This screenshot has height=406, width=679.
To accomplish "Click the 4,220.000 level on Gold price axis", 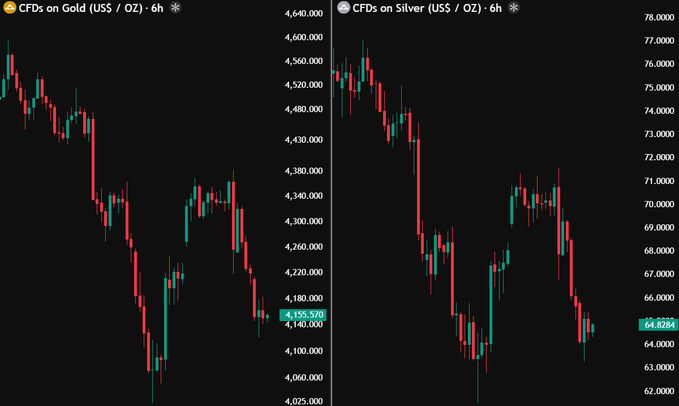I will pos(304,272).
